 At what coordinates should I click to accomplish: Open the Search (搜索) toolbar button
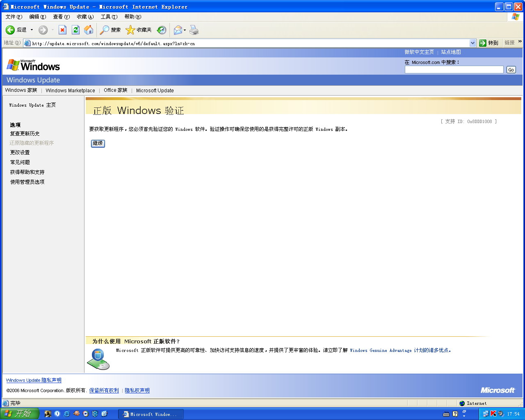tap(110, 30)
